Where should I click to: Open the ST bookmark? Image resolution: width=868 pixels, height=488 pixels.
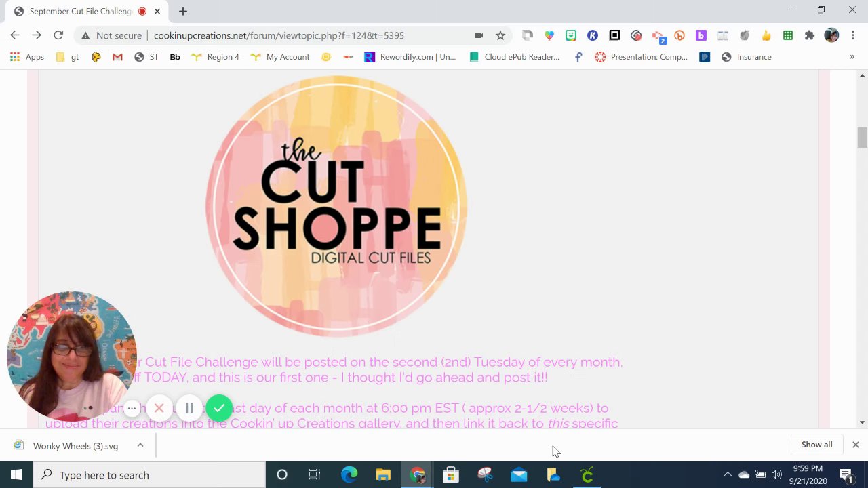tap(146, 57)
